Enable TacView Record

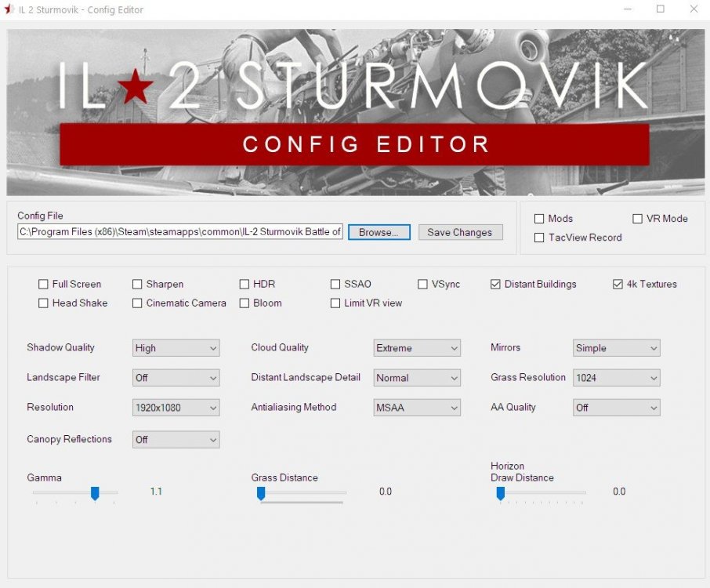coord(539,238)
